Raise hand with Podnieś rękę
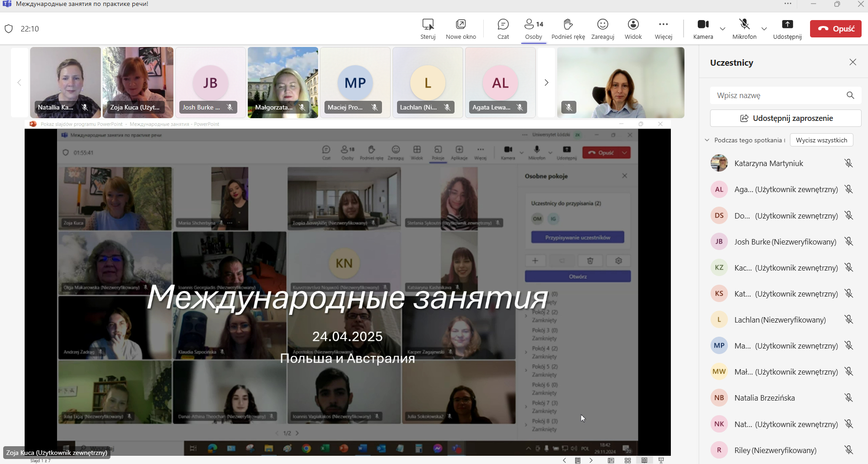This screenshot has width=868, height=464. pos(568,29)
